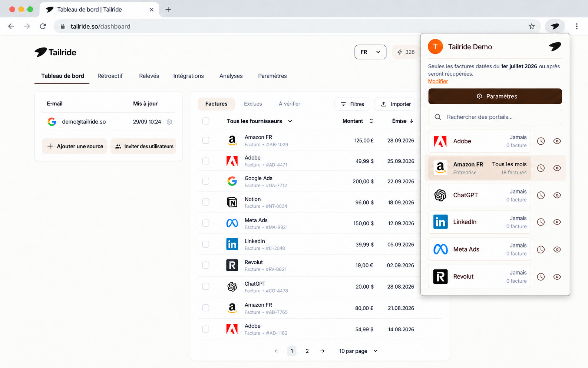Go to the next page with the right arrow
588x368 pixels.
pyautogui.click(x=322, y=351)
